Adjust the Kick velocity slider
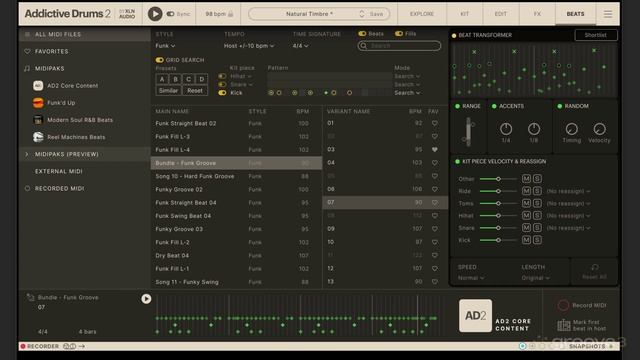The width and height of the screenshot is (640, 360). [498, 240]
